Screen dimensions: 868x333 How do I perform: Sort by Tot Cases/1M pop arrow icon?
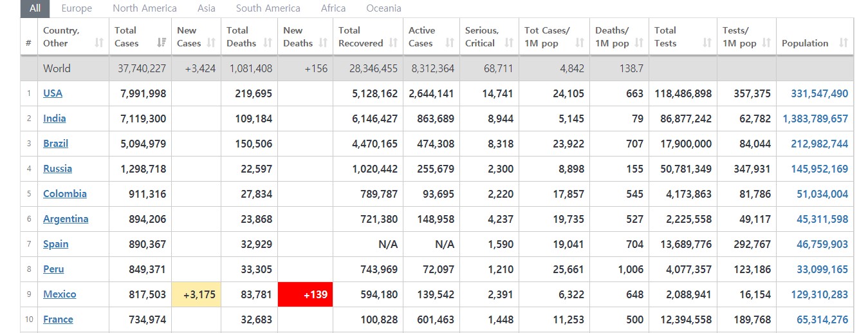pos(580,43)
